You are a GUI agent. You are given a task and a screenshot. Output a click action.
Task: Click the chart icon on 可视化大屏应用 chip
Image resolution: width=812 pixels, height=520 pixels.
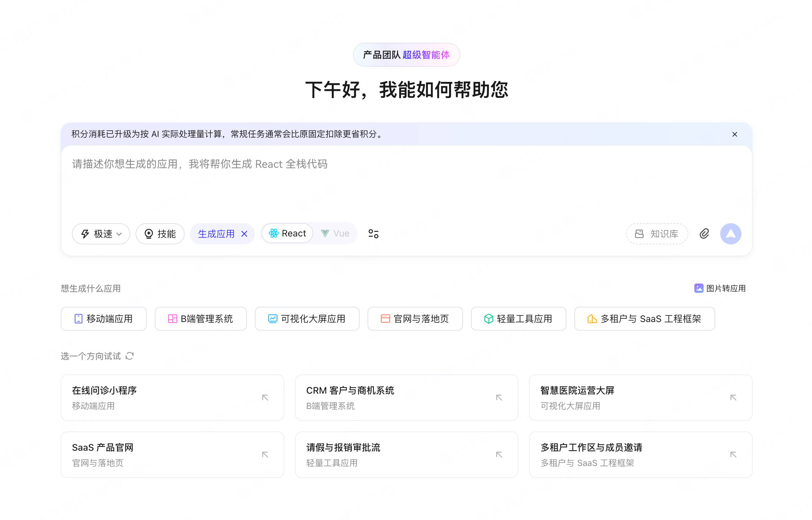coord(272,318)
